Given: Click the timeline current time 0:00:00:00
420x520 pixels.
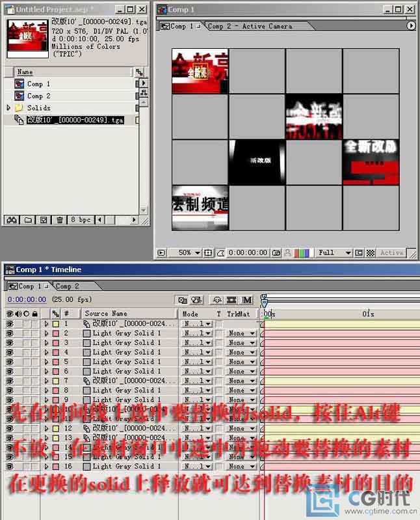Looking at the screenshot, I should tap(27, 299).
